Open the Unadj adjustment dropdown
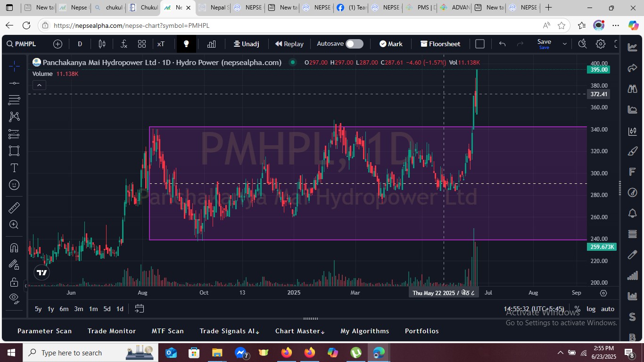Screen dimensions: 644x362 click(246, 44)
